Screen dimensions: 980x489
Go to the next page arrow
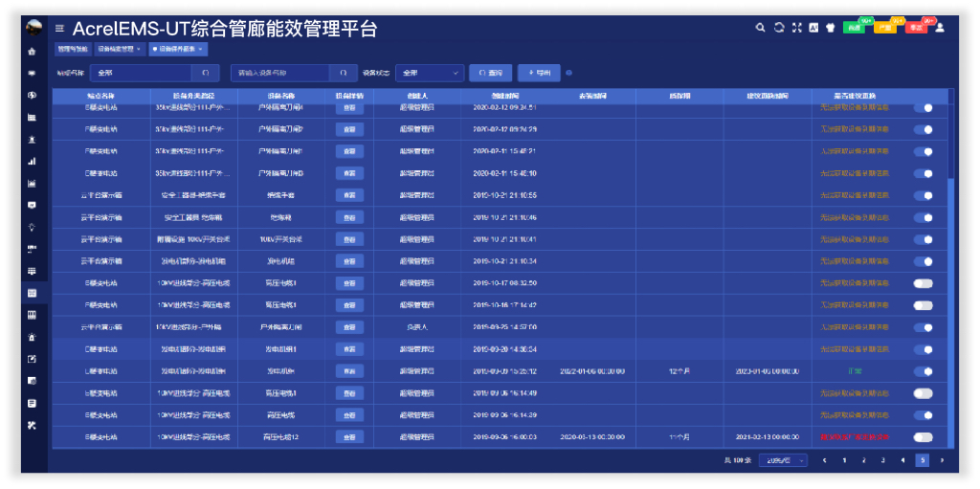pos(942,460)
